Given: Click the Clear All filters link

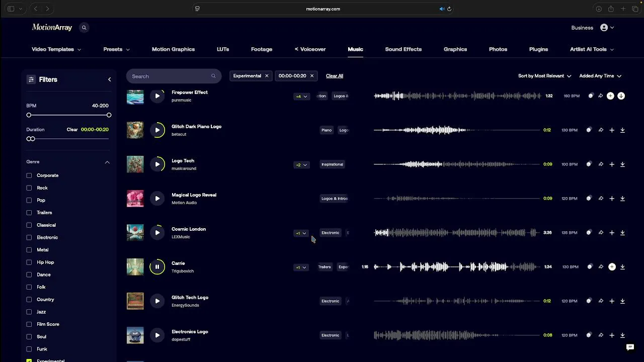Looking at the screenshot, I should [x=335, y=76].
